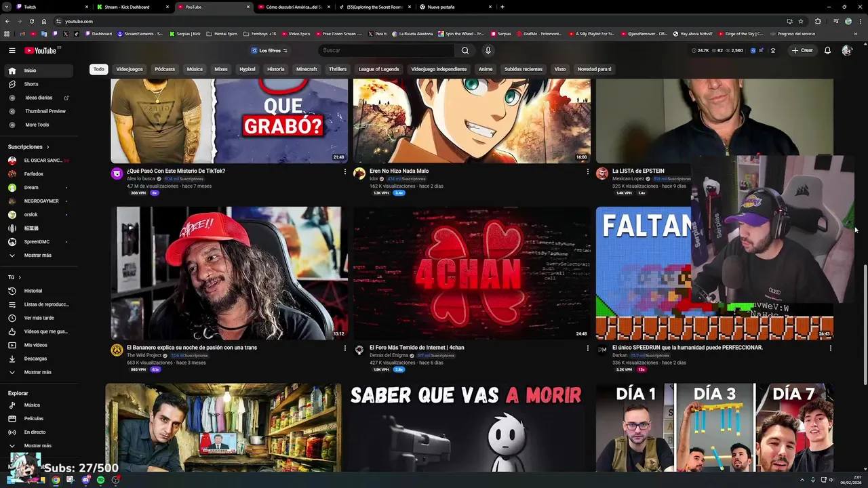Click the search magnifier button

click(465, 50)
